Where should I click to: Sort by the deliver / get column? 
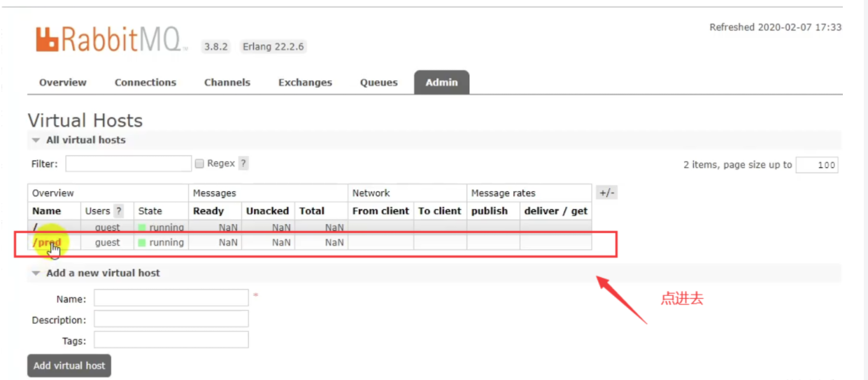[556, 211]
